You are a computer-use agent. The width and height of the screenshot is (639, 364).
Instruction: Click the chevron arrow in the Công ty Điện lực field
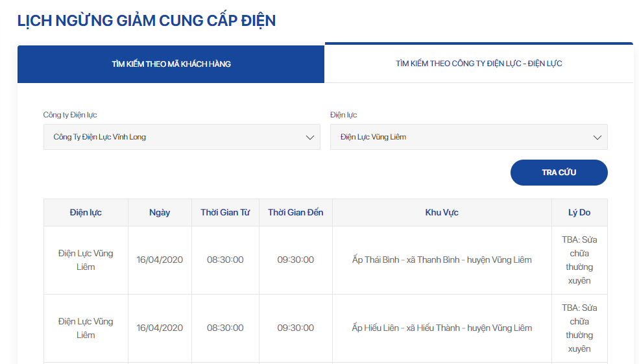click(x=309, y=138)
